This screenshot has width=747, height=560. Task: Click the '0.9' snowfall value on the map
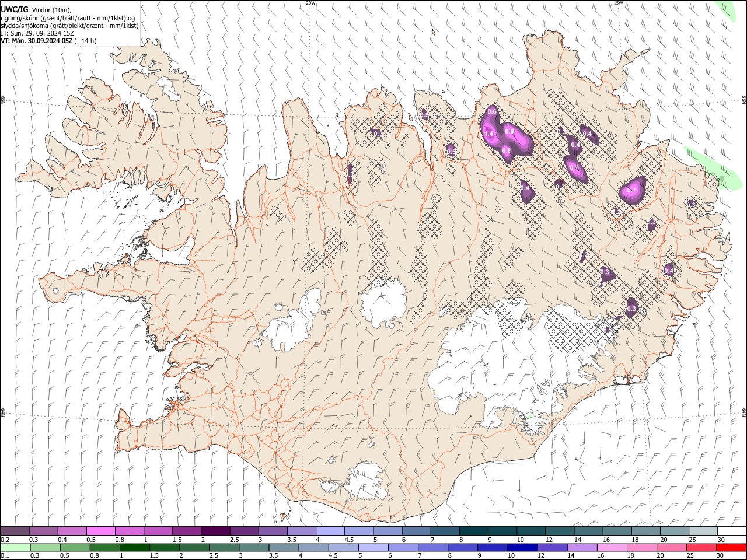(509, 132)
